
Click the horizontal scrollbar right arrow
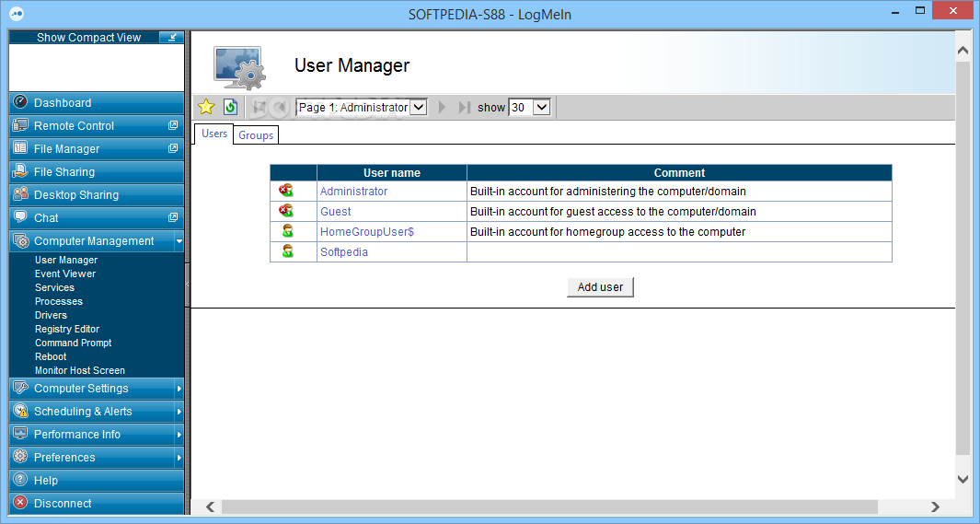[935, 507]
